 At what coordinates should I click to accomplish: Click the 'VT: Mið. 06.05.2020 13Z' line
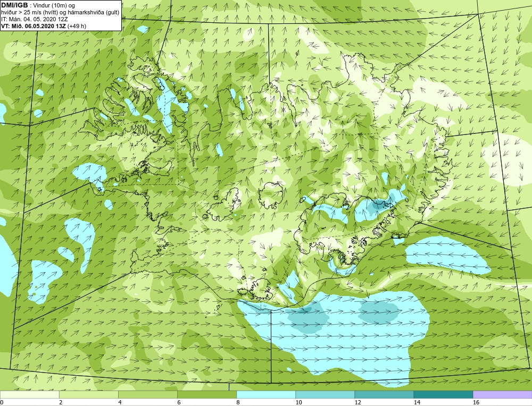44,26
